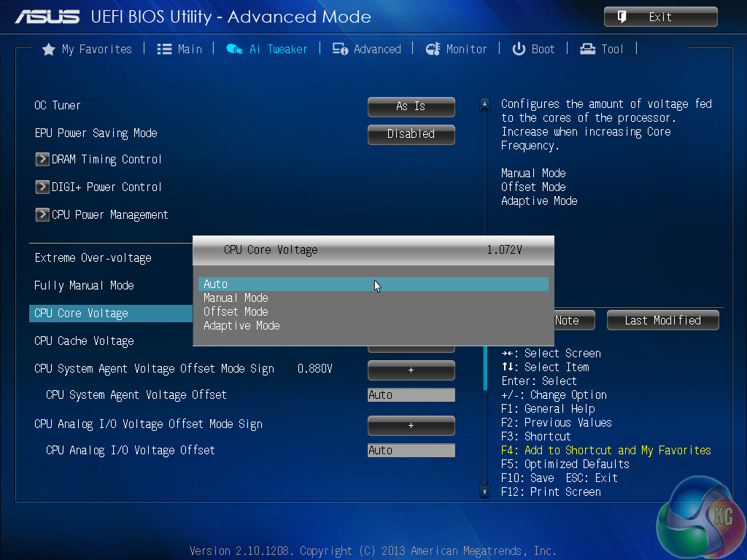
Task: Click CPU System Agent Voltage Offset field
Action: (411, 394)
